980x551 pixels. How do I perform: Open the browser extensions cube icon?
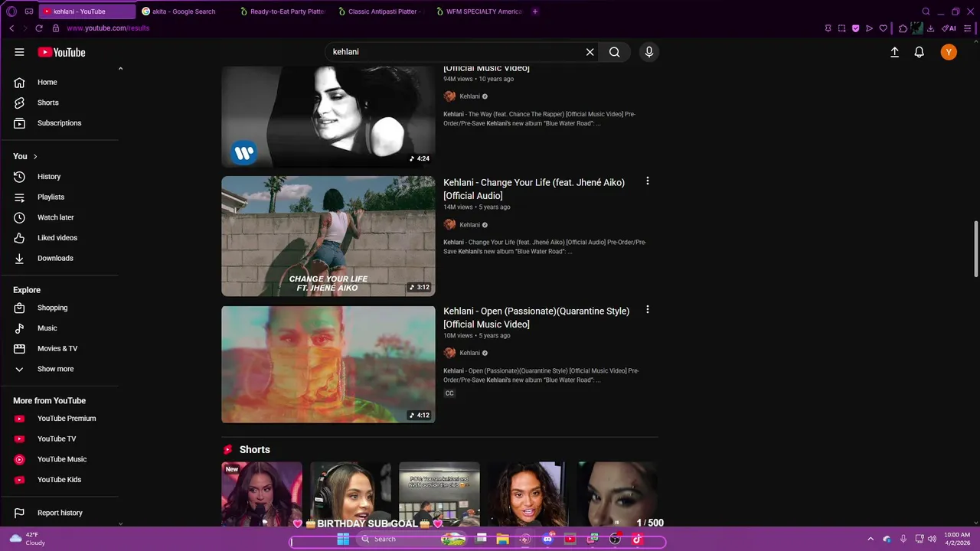(903, 28)
